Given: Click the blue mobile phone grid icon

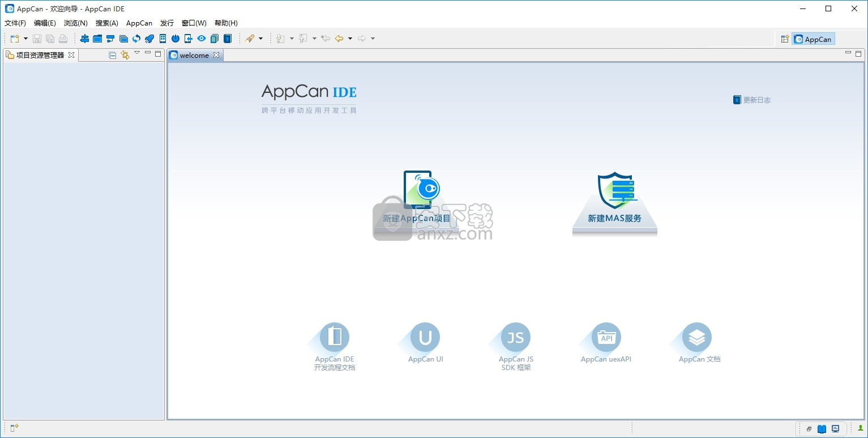Looking at the screenshot, I should [163, 39].
